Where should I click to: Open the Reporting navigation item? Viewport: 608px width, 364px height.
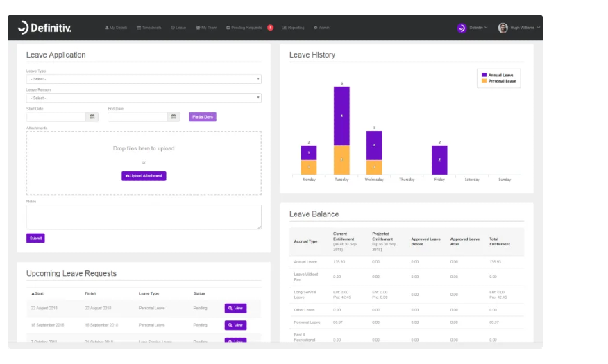coord(293,28)
